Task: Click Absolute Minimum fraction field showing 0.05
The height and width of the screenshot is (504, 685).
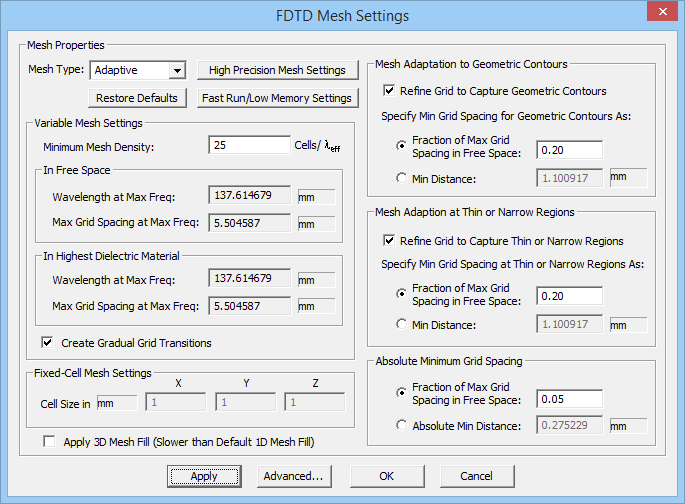Action: pyautogui.click(x=568, y=399)
